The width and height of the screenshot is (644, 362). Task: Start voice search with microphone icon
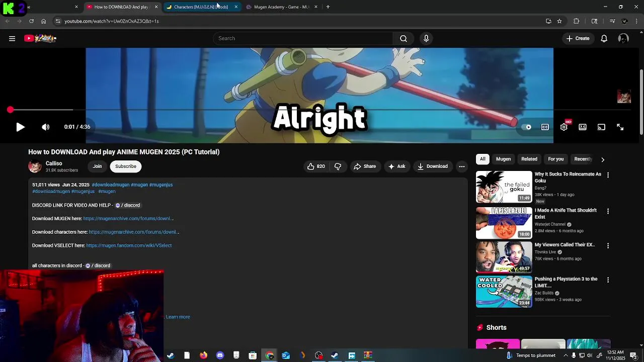point(426,38)
